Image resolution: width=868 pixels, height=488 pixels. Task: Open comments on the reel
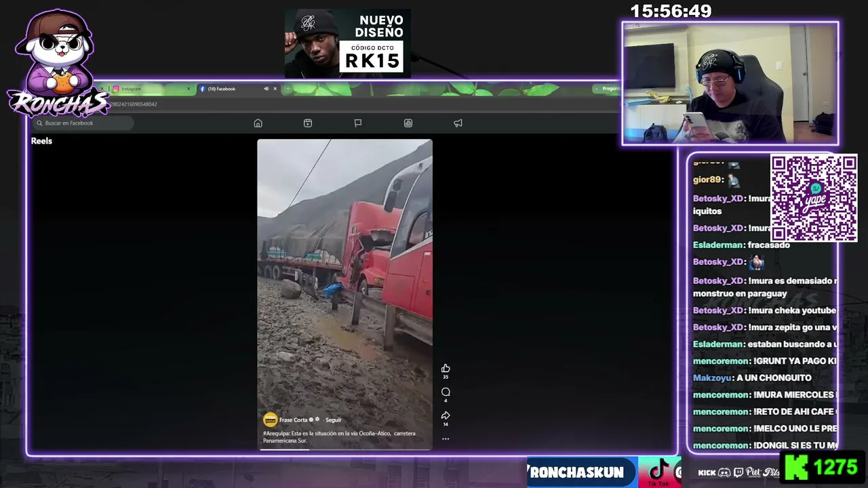point(446,392)
